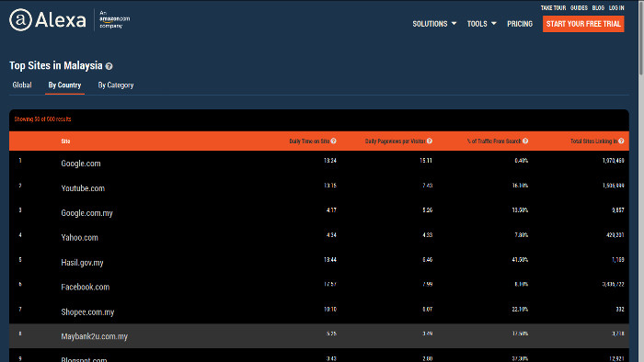
Task: Open Take Tour link
Action: (553, 7)
